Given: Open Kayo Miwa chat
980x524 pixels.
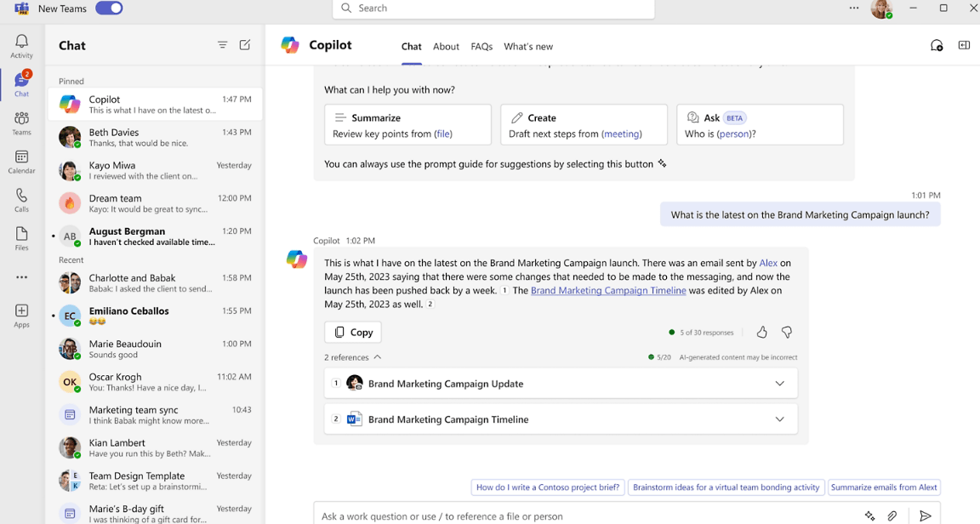Looking at the screenshot, I should (x=155, y=170).
